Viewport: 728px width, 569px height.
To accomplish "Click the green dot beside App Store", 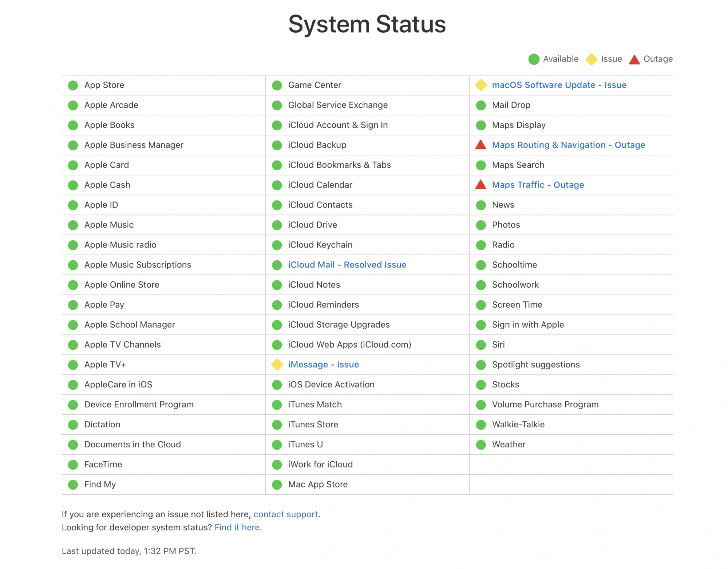I will (x=73, y=85).
